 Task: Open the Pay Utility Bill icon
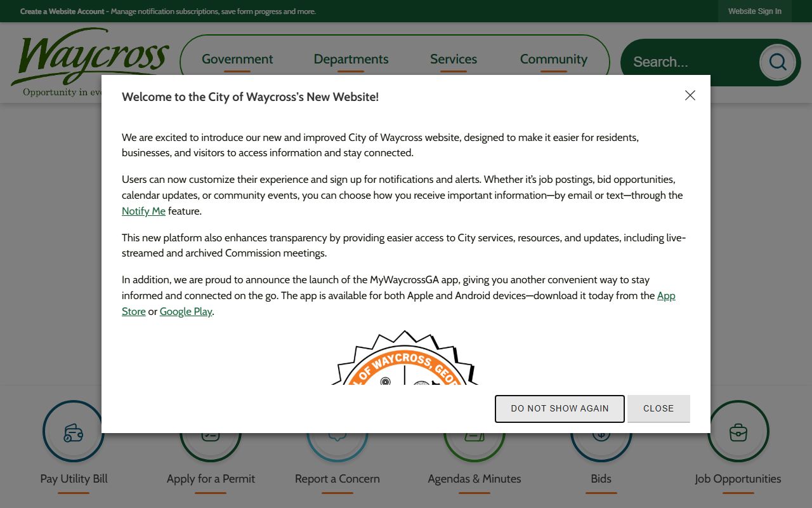74,431
